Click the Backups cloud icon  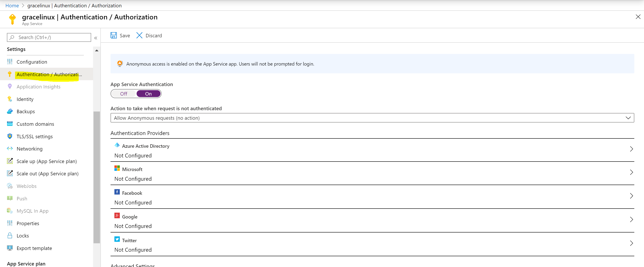[x=10, y=111]
